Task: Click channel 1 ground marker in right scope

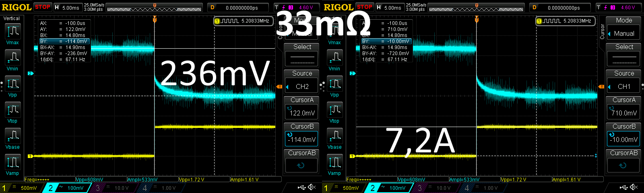Action: tap(352, 156)
